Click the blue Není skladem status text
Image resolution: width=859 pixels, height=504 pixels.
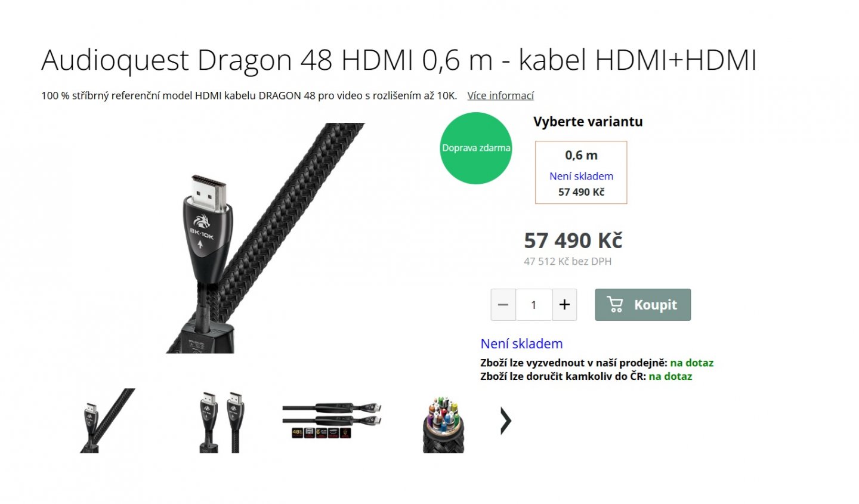click(x=521, y=344)
